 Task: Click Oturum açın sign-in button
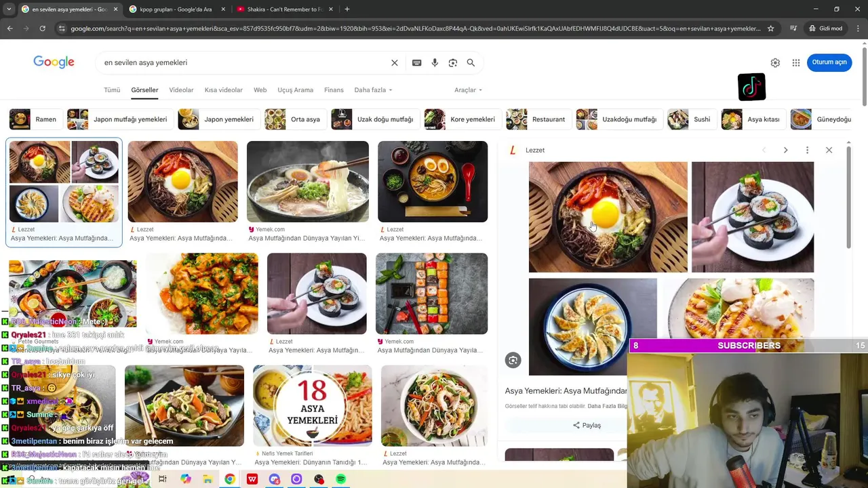coord(829,62)
